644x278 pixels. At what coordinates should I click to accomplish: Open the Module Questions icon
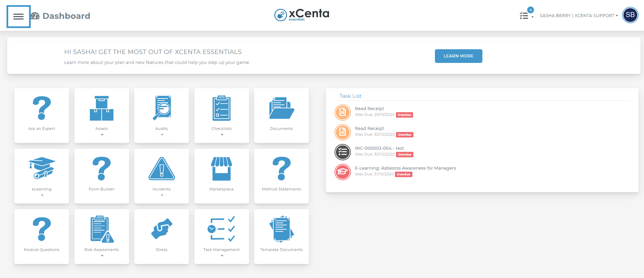[42, 229]
